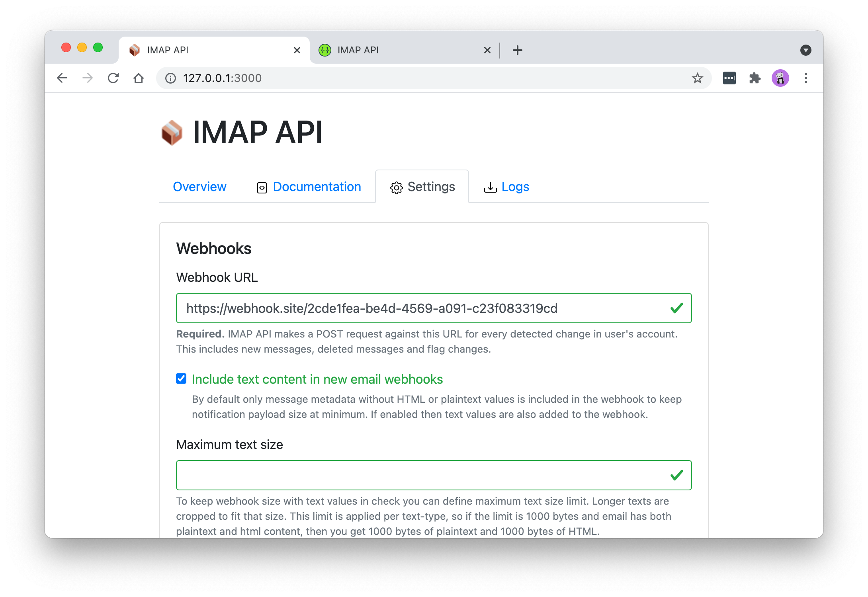Open the browser extensions puzzle icon
This screenshot has width=868, height=597.
tap(755, 78)
